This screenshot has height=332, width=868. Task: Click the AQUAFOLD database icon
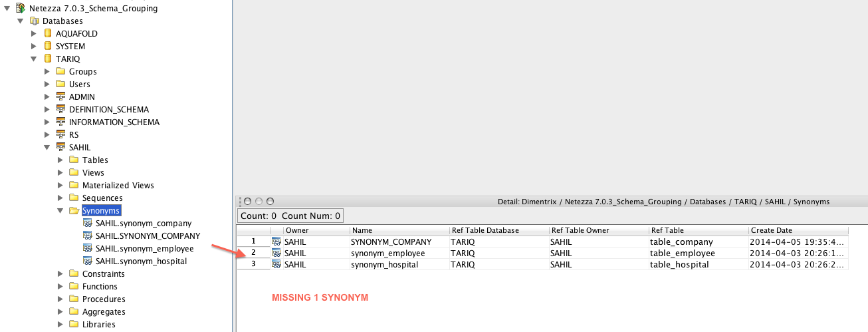[x=48, y=33]
